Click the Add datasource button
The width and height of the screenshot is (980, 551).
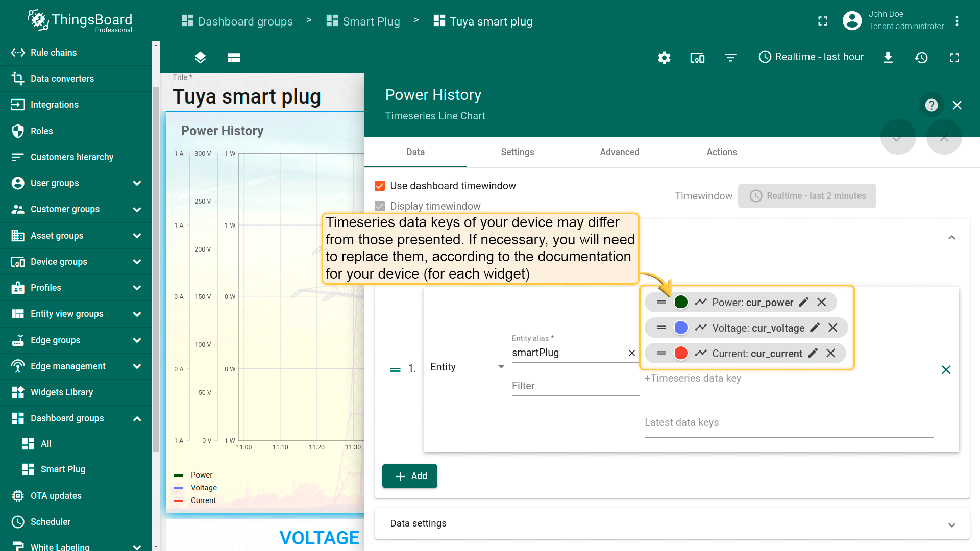tap(410, 476)
